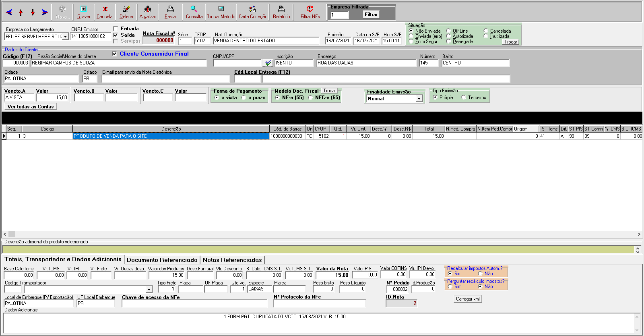
Task: Open Consulta with the magnifier icon
Action: (194, 9)
